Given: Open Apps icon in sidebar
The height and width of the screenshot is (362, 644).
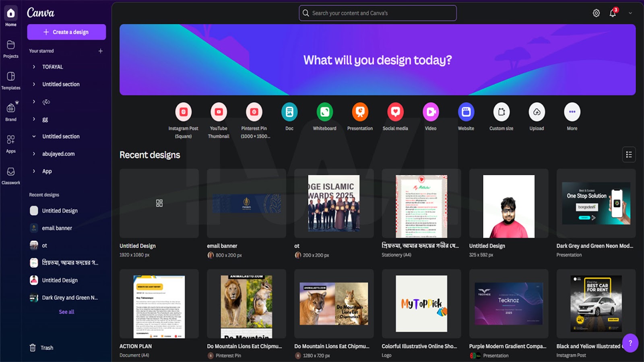Looking at the screenshot, I should point(11,140).
